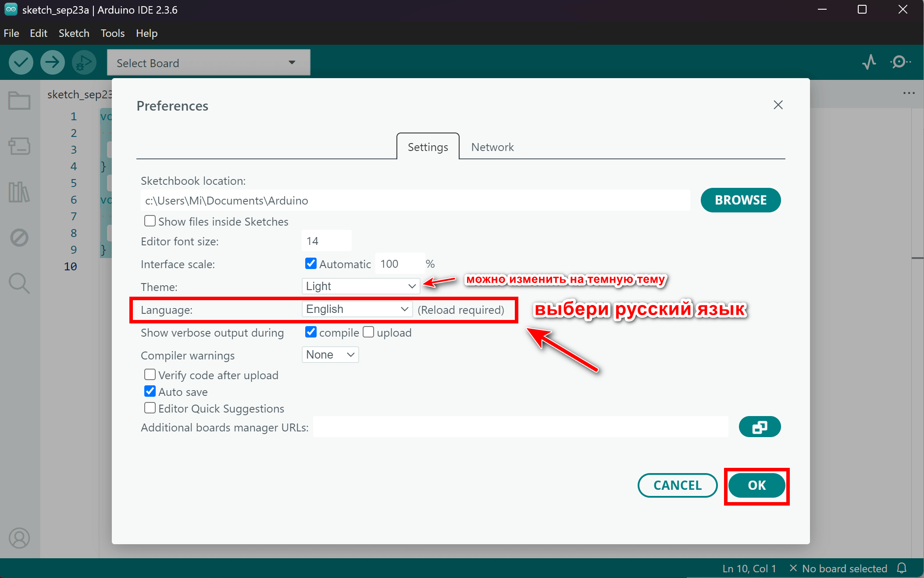Click the Search magnifier sidebar icon
This screenshot has width=924, height=578.
pos(19,283)
